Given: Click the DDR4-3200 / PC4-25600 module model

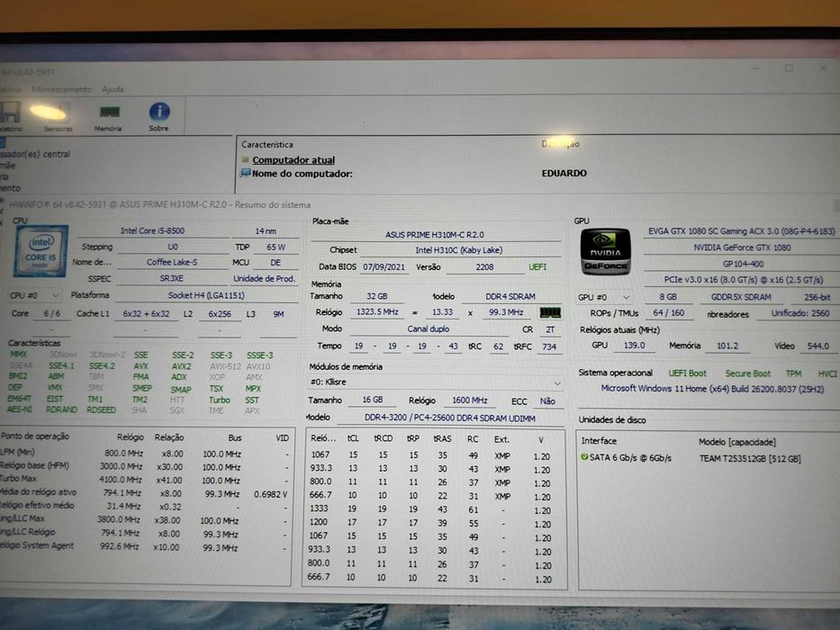Looking at the screenshot, I should click(450, 418).
